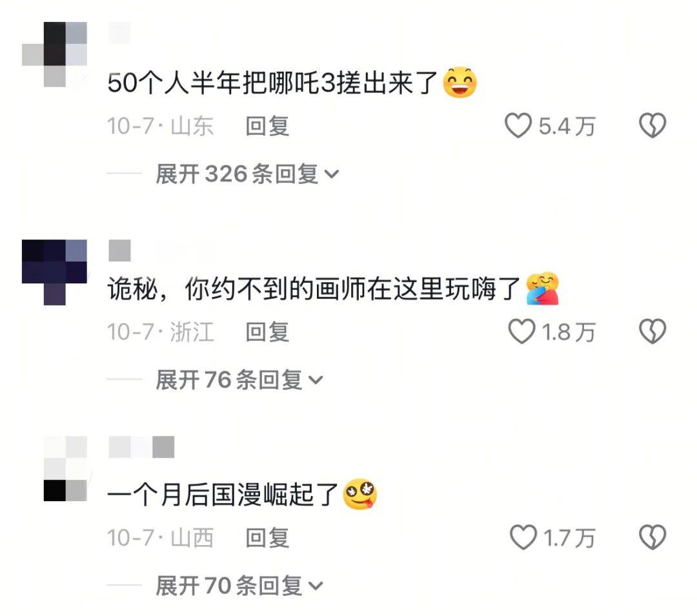Screen dimensions: 697x616
Task: Open the avatar of the 浙江 commenter
Action: pos(54,272)
